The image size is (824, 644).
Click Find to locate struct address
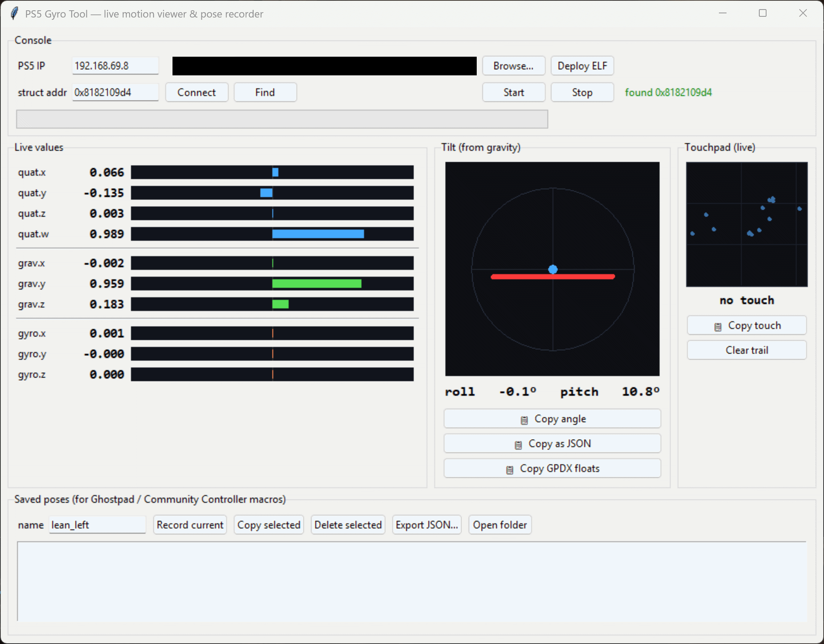[265, 92]
